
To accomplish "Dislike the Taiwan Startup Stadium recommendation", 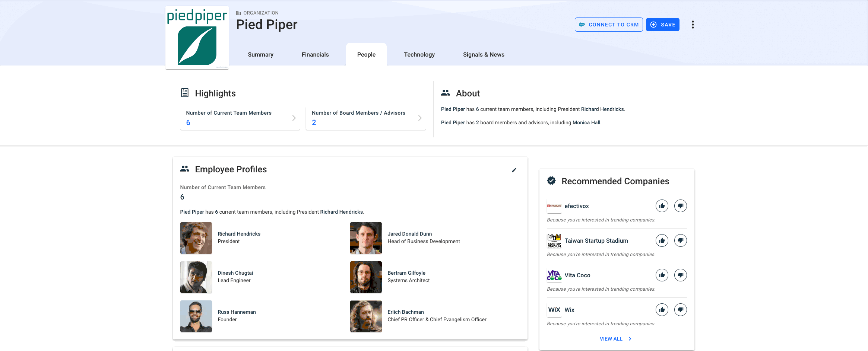I will point(680,240).
